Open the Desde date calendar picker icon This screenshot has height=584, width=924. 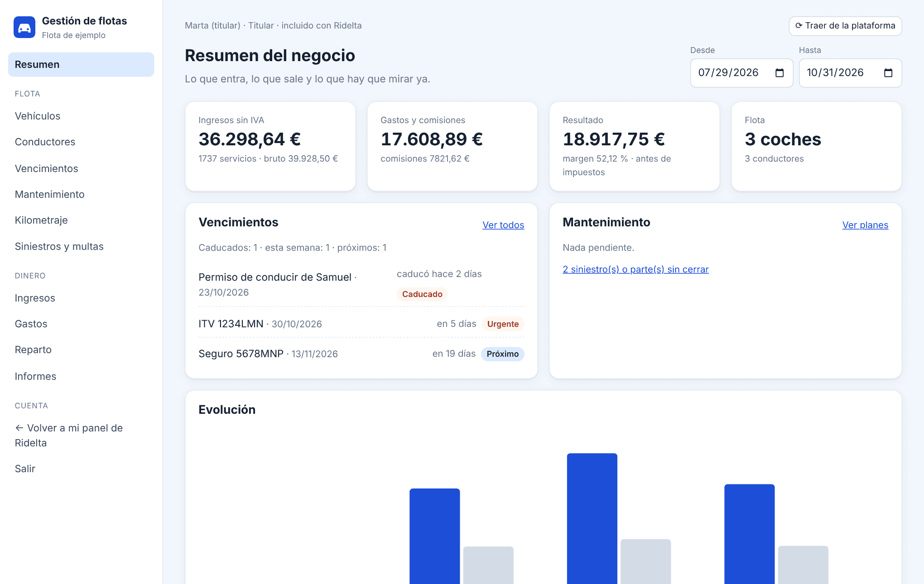click(780, 73)
